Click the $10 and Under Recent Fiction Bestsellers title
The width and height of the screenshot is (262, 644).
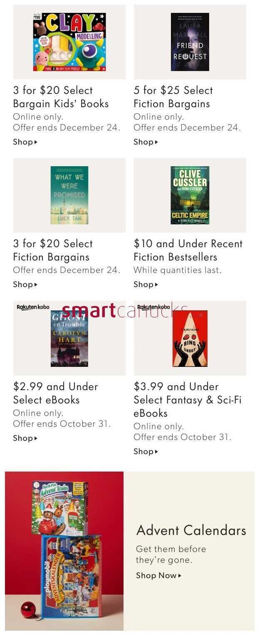click(x=188, y=250)
